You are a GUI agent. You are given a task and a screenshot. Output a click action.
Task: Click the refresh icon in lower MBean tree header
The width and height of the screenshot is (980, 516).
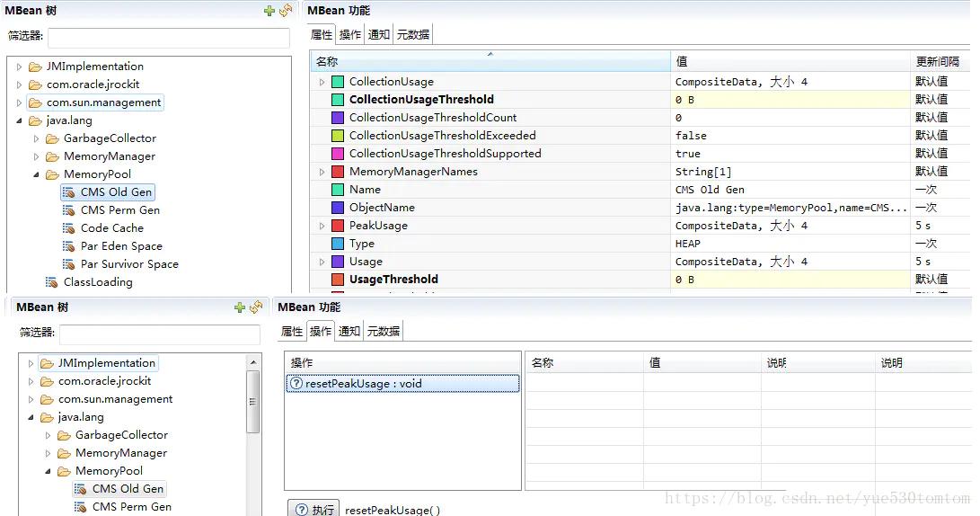tap(256, 307)
